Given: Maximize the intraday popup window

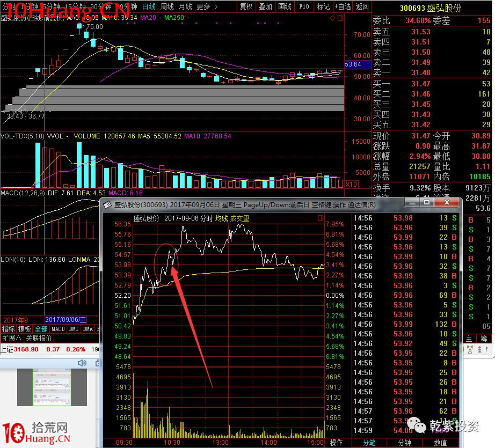Looking at the screenshot, I should pyautogui.click(x=427, y=203).
